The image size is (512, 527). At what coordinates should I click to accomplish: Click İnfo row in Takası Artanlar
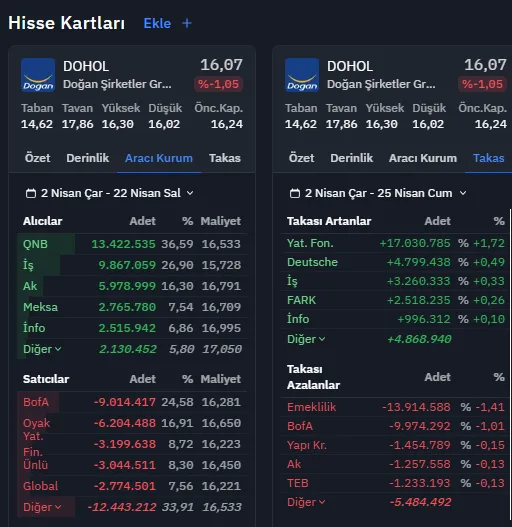(395, 319)
